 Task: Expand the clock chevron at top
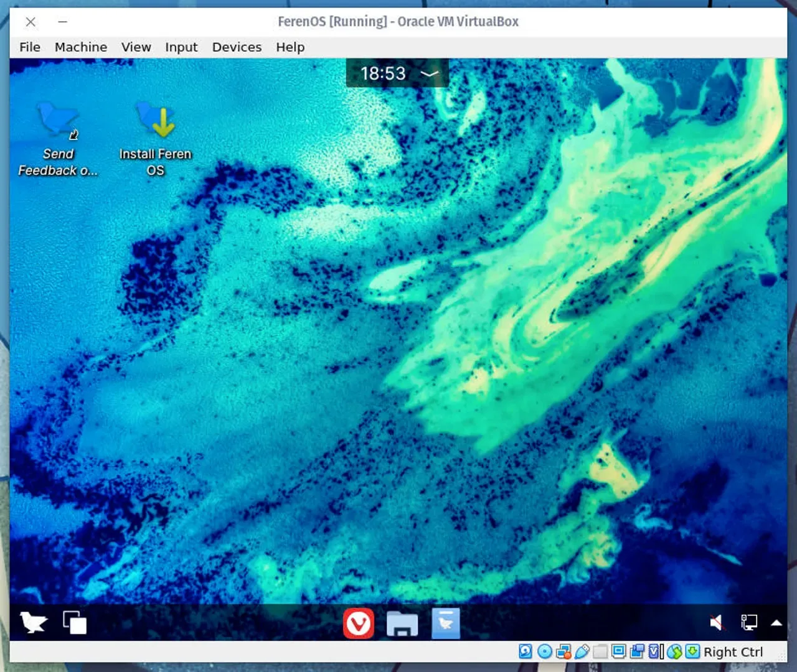[x=430, y=73]
